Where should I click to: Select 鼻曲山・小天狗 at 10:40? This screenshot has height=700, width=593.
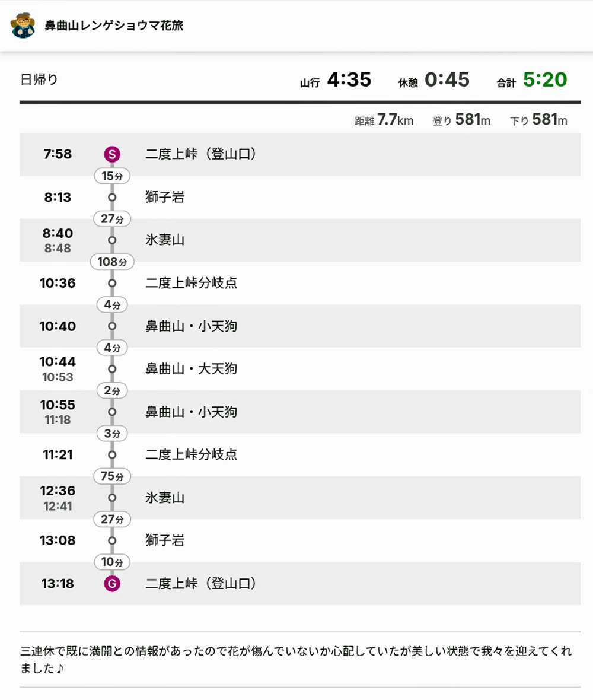point(191,326)
